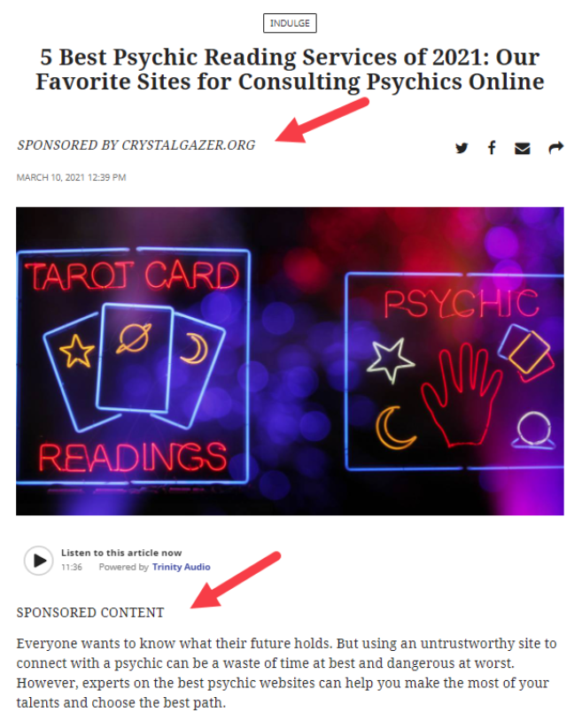Click the 'Listen to this article now' label
Viewport: 582px width, 728px height.
click(121, 553)
